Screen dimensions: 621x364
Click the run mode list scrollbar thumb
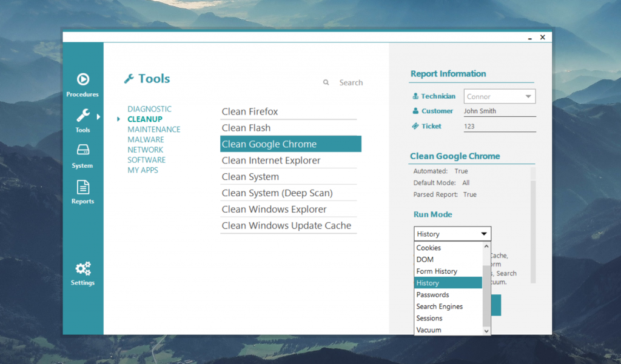[x=486, y=296]
